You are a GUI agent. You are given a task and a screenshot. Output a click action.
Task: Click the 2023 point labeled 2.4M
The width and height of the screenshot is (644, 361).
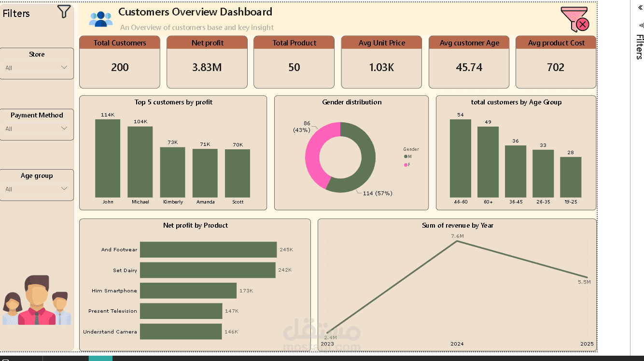point(328,333)
